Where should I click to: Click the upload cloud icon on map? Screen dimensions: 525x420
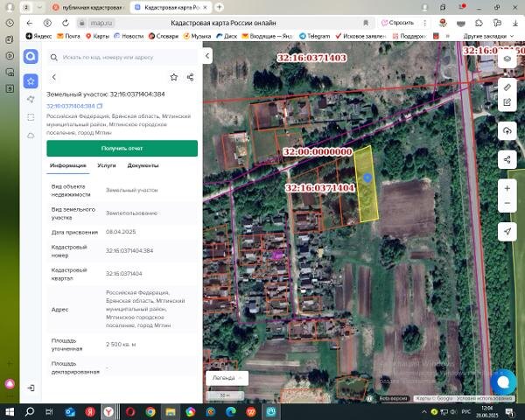(x=507, y=131)
